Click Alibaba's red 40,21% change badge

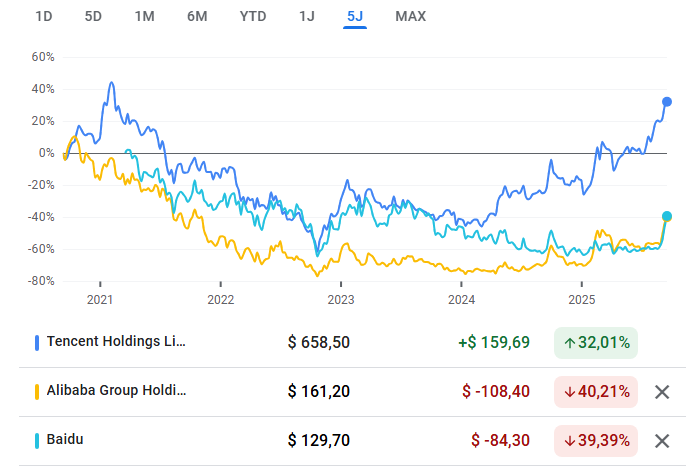(x=596, y=392)
